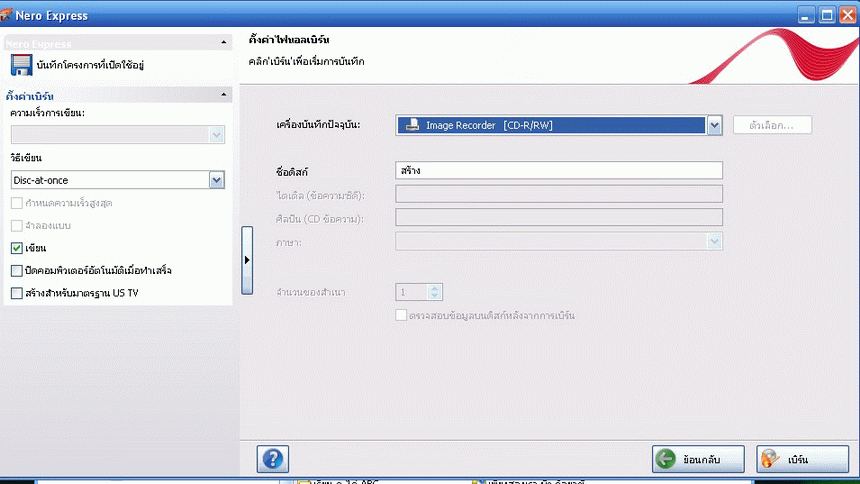Screen dimensions: 860x484
Task: Toggle the verify data on disc after burning checkbox
Action: click(401, 316)
